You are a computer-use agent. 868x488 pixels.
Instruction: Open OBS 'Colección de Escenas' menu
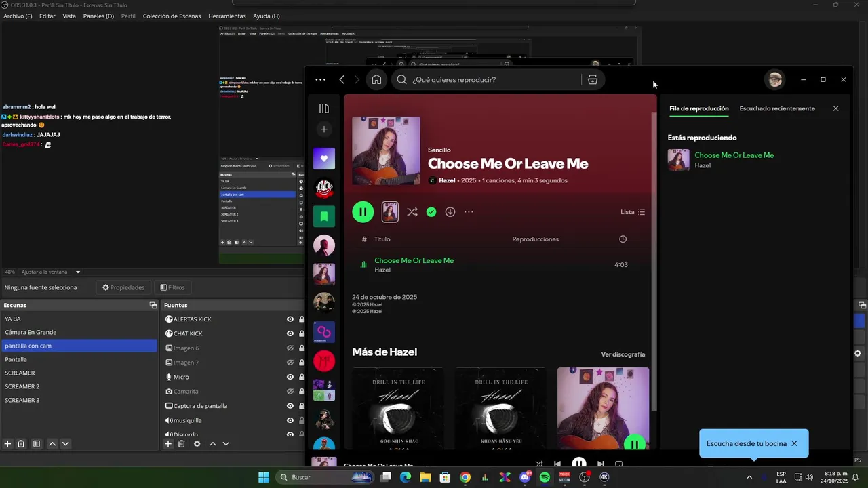(172, 16)
